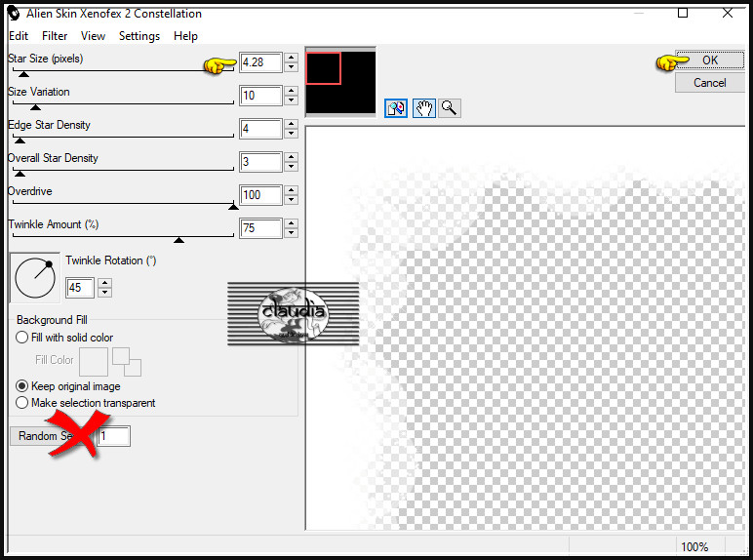753x560 pixels.
Task: Click the Overall Star Density slider handle
Action: (20, 174)
